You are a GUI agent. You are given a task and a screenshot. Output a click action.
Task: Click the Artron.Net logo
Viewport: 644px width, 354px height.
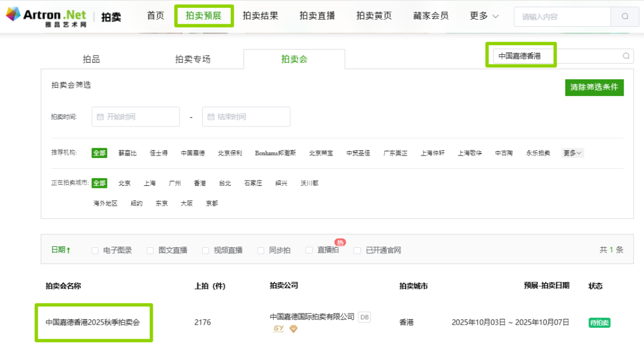click(x=47, y=17)
